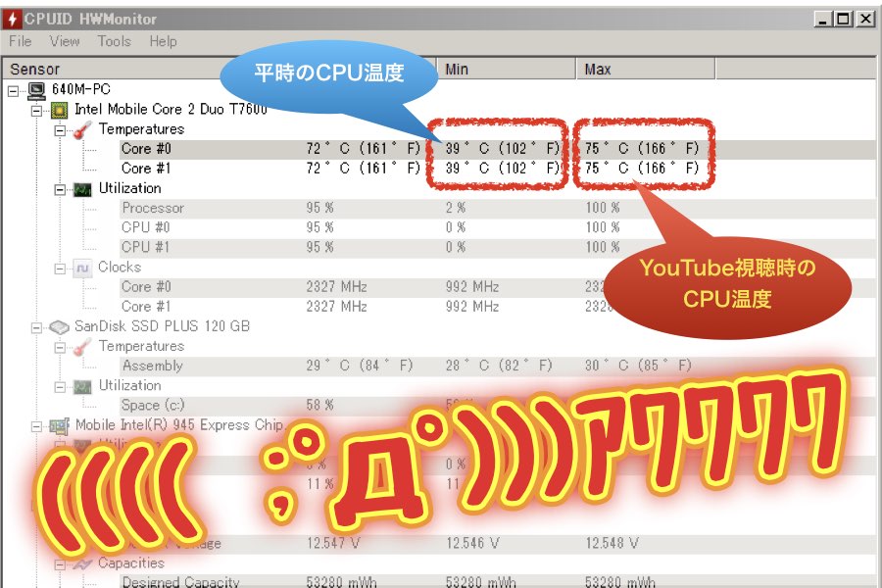Select the Core #0 clock row
The width and height of the screenshot is (882, 588).
tap(498, 287)
